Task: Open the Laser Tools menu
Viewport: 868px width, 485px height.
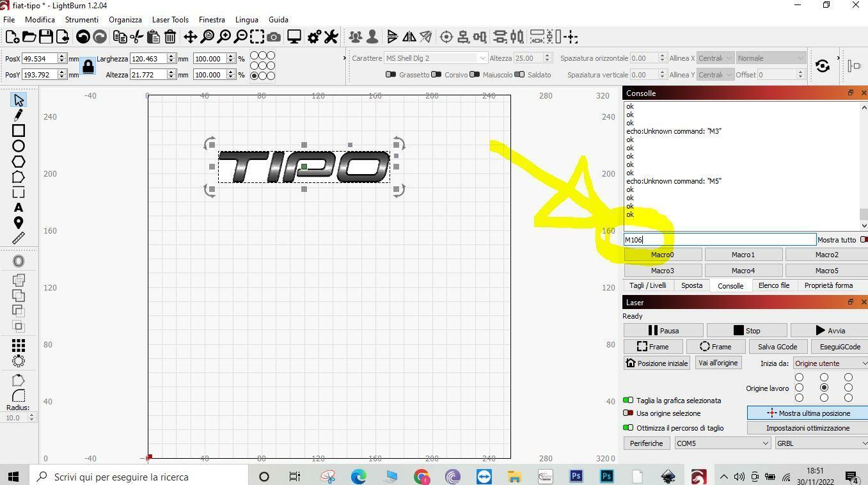Action: (x=170, y=20)
